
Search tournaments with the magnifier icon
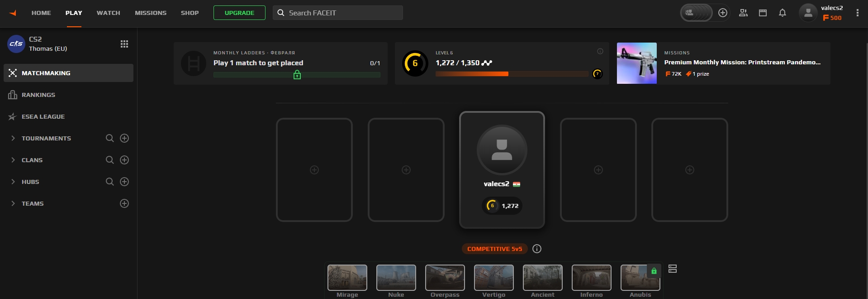[x=110, y=138]
